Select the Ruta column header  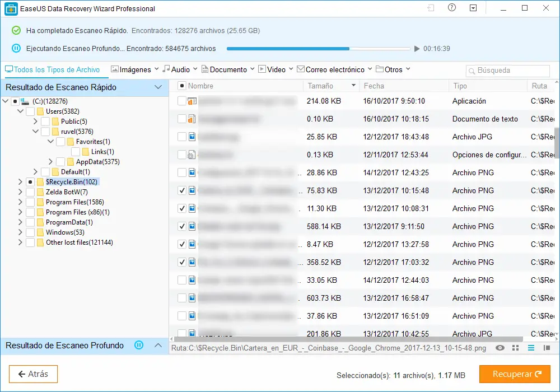pyautogui.click(x=539, y=86)
